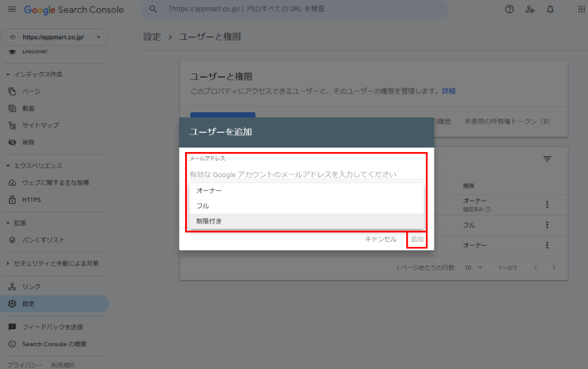Open the hamburger main menu

pyautogui.click(x=12, y=9)
